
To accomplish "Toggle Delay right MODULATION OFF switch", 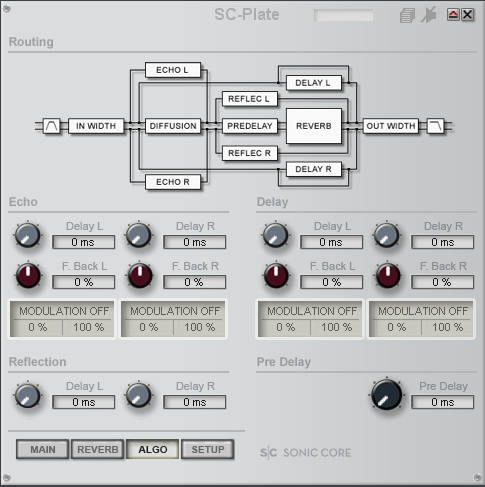I will point(423,311).
